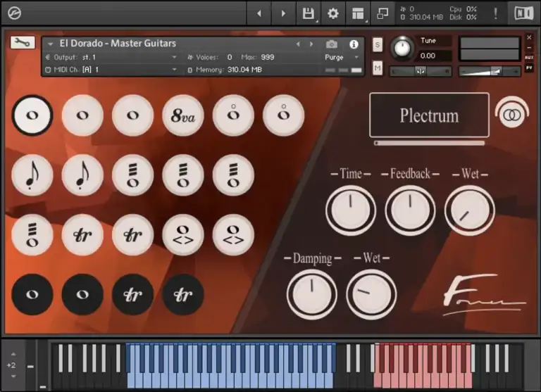Click the Wet knob beside Damping
The height and width of the screenshot is (392, 541).
point(371,294)
